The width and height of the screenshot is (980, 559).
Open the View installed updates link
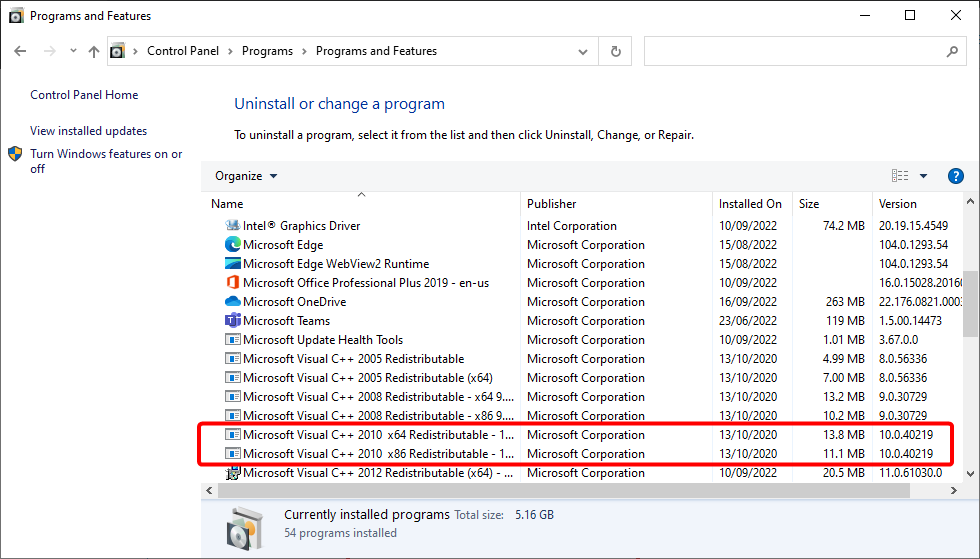[x=88, y=131]
